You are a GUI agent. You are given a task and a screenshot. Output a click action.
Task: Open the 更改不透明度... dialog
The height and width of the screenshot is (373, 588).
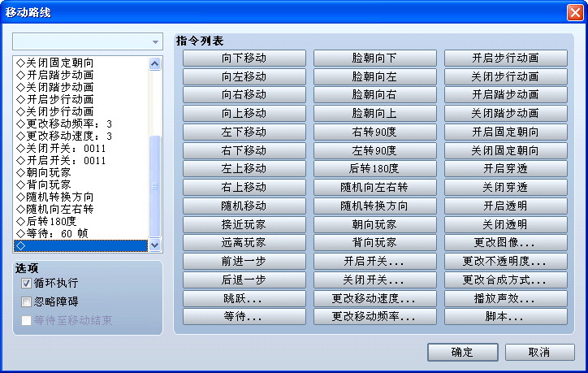pos(506,261)
